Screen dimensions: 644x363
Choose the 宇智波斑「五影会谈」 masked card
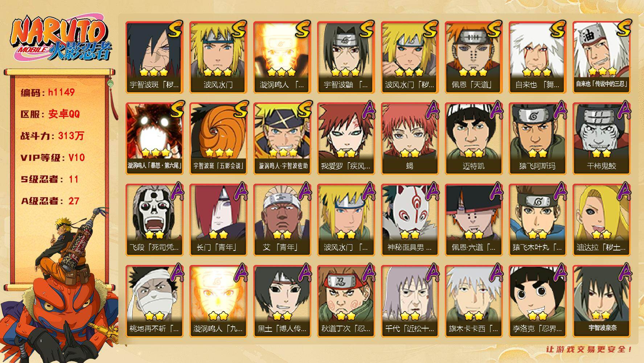point(218,138)
